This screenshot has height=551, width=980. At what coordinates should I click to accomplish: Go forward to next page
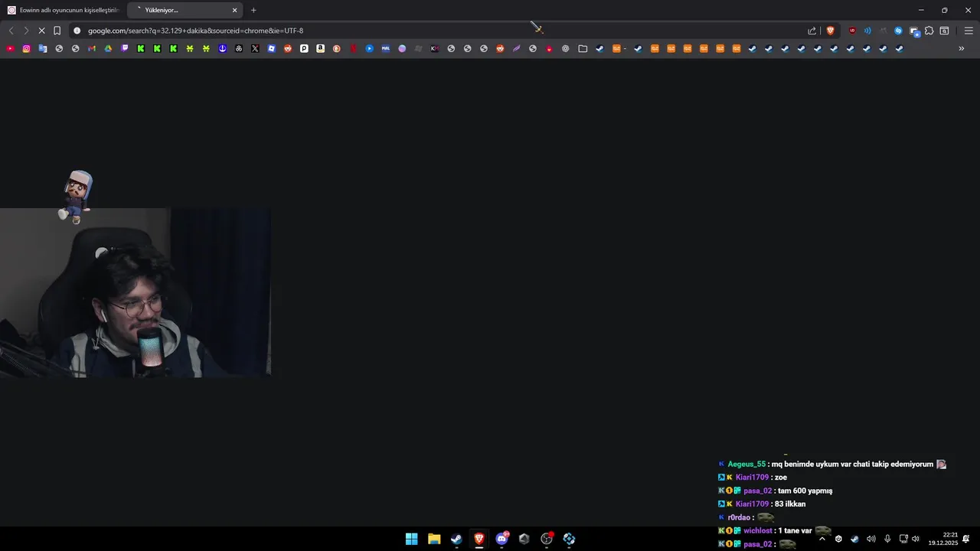tap(26, 31)
